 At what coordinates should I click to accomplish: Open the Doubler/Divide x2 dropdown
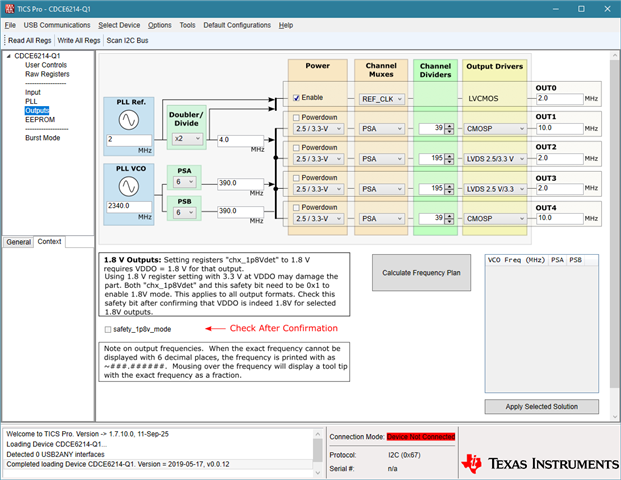[187, 139]
